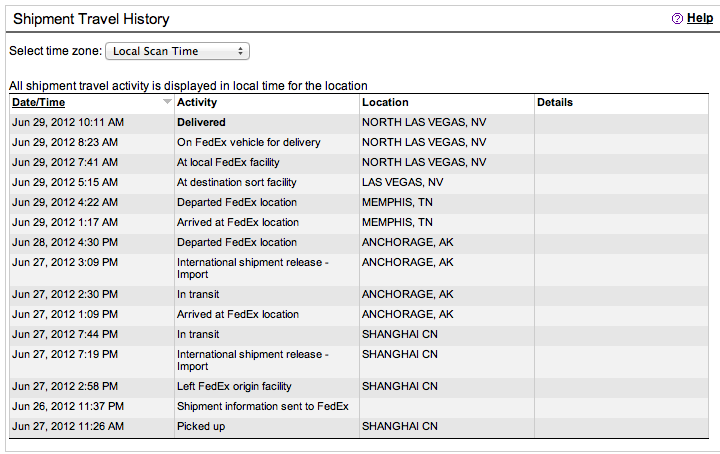Screen dimensions: 720x454
Task: Open the Help link
Action: 700,18
